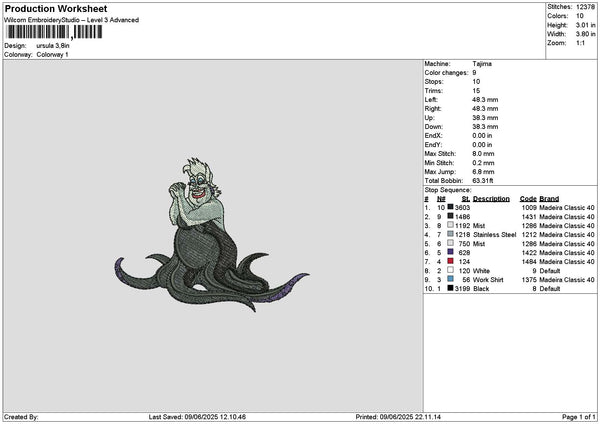Click the EndX value '0.00 in'
The height and width of the screenshot is (424, 600).
[x=482, y=136]
